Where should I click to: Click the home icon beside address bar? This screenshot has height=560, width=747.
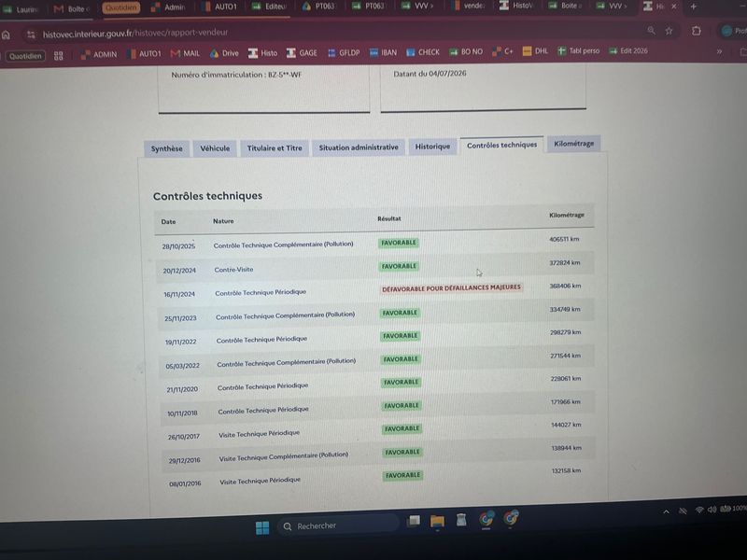(x=7, y=35)
